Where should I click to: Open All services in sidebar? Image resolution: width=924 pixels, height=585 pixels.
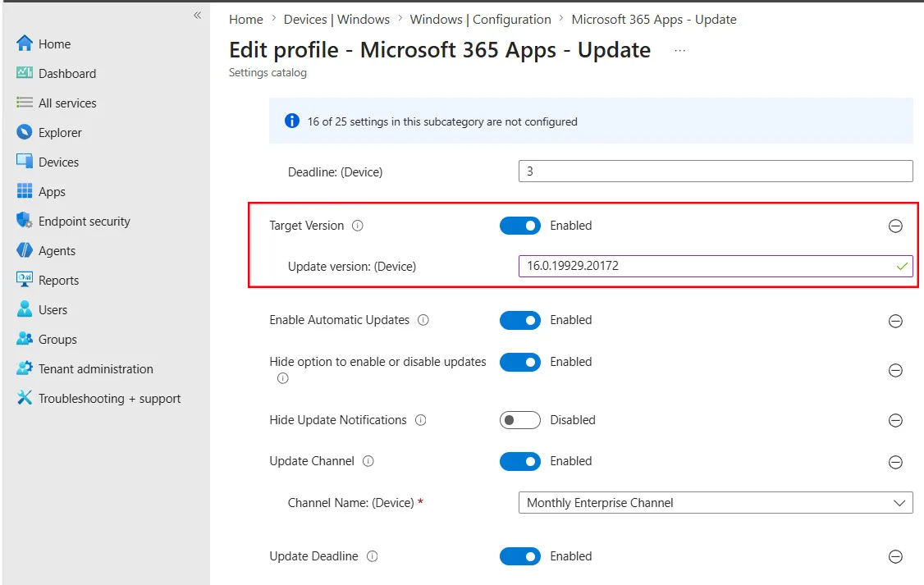click(x=67, y=103)
